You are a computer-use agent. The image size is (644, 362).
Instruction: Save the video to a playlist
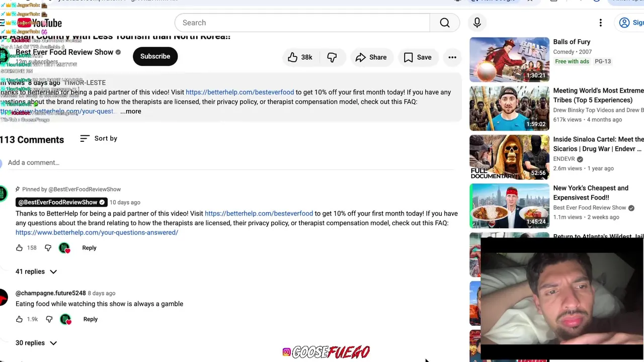[418, 57]
